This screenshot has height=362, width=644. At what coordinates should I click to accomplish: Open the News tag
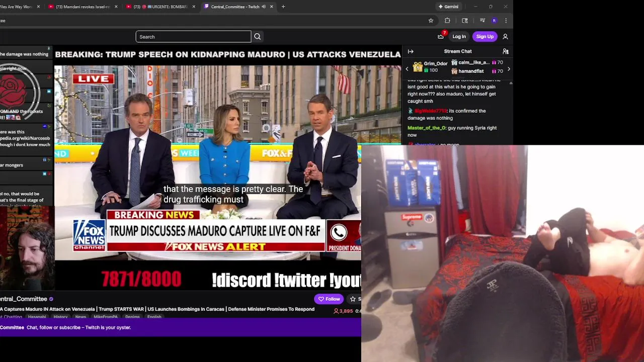(x=80, y=317)
